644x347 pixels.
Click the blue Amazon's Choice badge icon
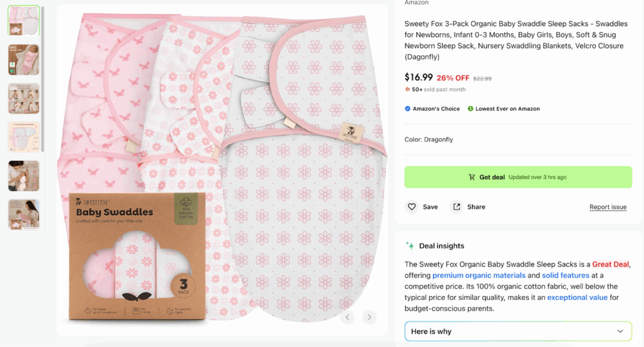[408, 109]
